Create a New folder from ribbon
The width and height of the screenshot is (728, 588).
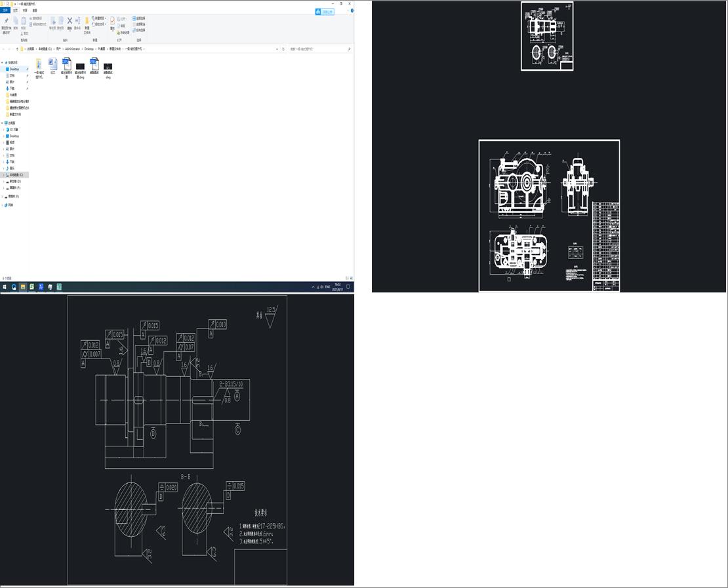pos(87,24)
